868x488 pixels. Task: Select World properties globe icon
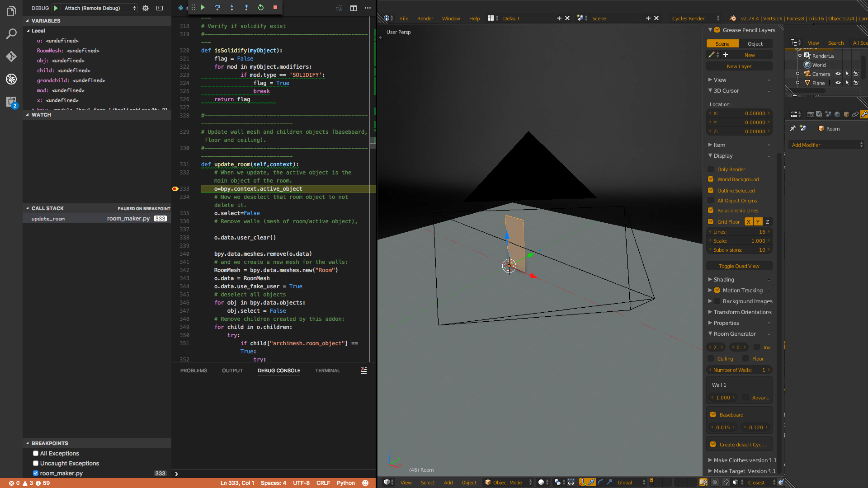point(837,114)
